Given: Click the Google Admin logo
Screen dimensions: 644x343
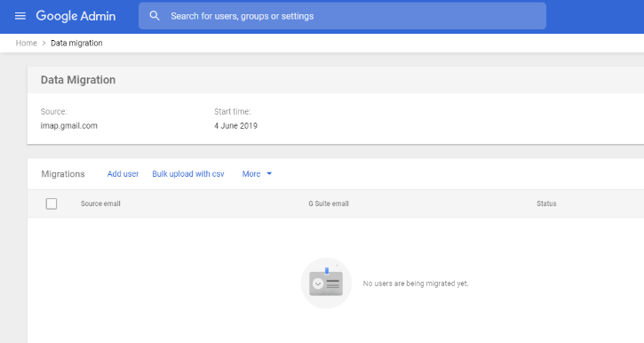Looking at the screenshot, I should pos(76,16).
